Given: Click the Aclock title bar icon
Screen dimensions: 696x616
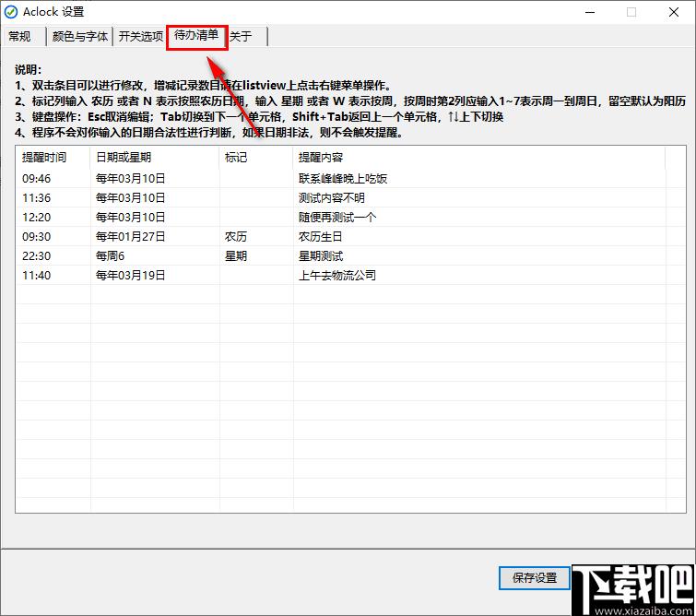Looking at the screenshot, I should coord(11,12).
